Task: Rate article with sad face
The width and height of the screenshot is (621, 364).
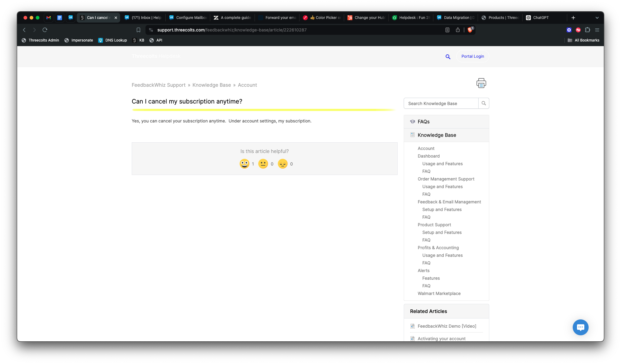Action: (283, 164)
